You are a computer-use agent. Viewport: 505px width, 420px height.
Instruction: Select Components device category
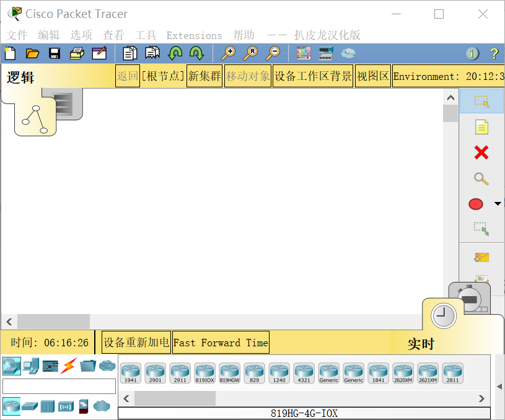click(x=50, y=366)
